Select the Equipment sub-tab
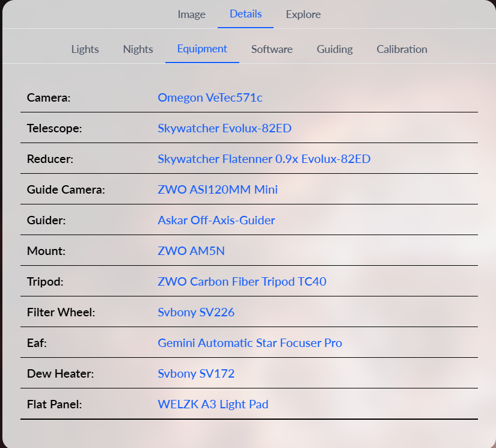The width and height of the screenshot is (496, 448). [202, 49]
